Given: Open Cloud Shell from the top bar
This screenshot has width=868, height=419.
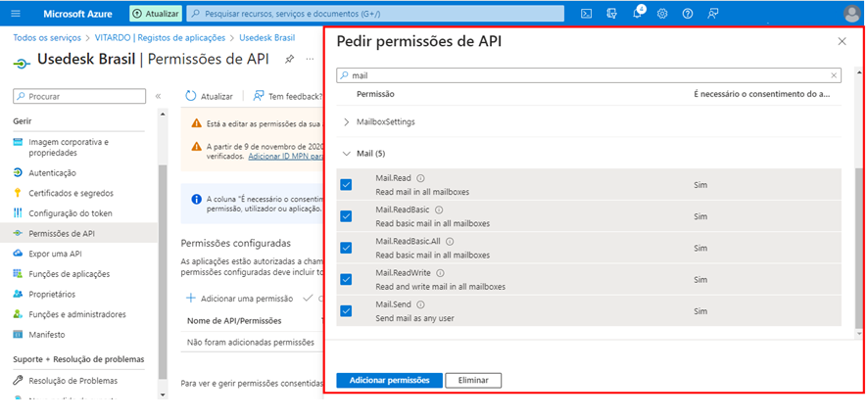Looking at the screenshot, I should tap(586, 14).
